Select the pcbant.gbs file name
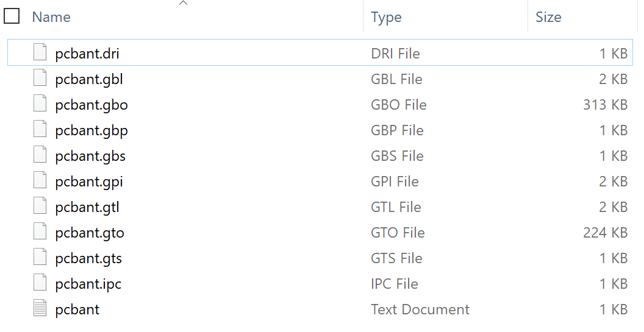The width and height of the screenshot is (644, 332). click(x=90, y=156)
